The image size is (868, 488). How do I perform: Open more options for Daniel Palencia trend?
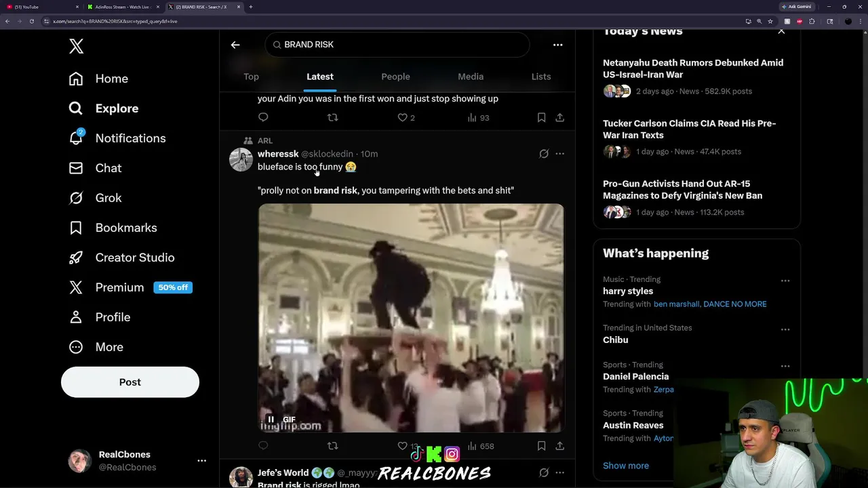(785, 366)
